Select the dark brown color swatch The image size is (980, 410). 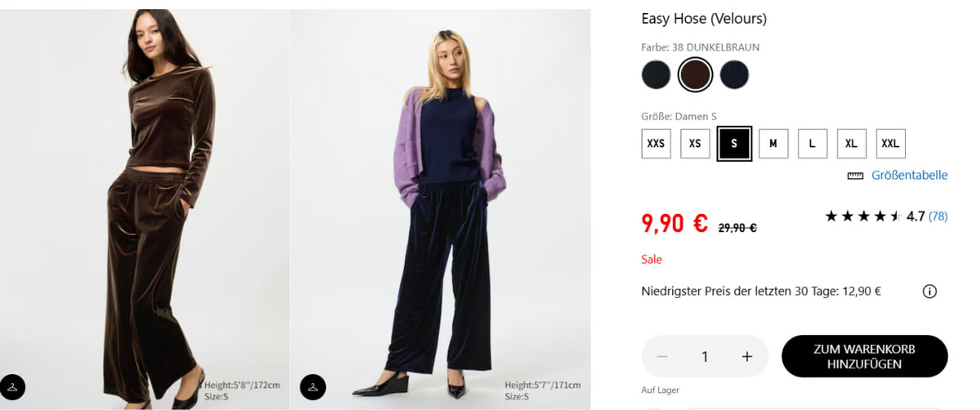(x=695, y=75)
